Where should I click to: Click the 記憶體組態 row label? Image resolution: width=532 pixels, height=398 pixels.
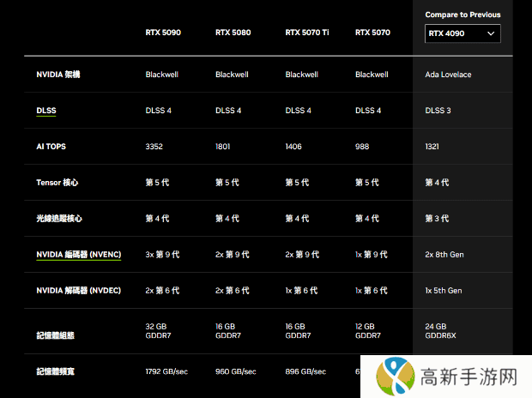(53, 331)
